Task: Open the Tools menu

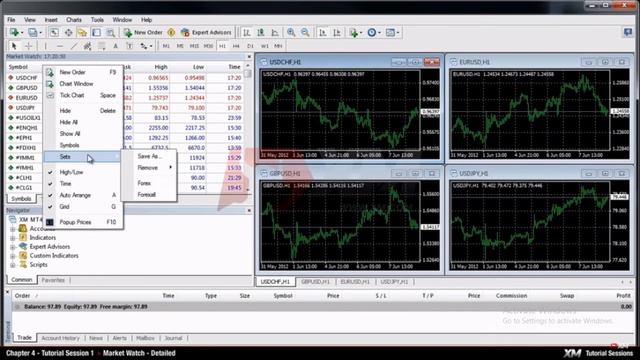Action: click(97, 20)
